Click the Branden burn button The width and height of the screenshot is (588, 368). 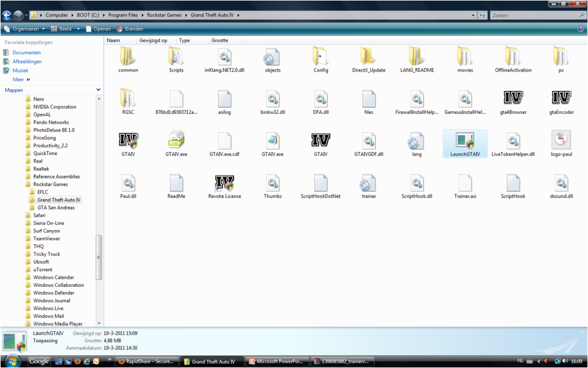130,29
